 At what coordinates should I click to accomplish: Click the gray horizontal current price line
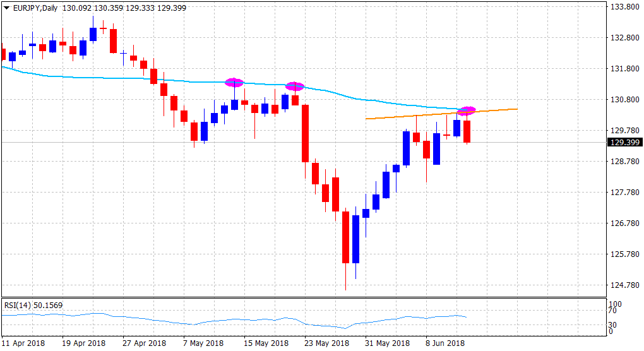coord(537,143)
